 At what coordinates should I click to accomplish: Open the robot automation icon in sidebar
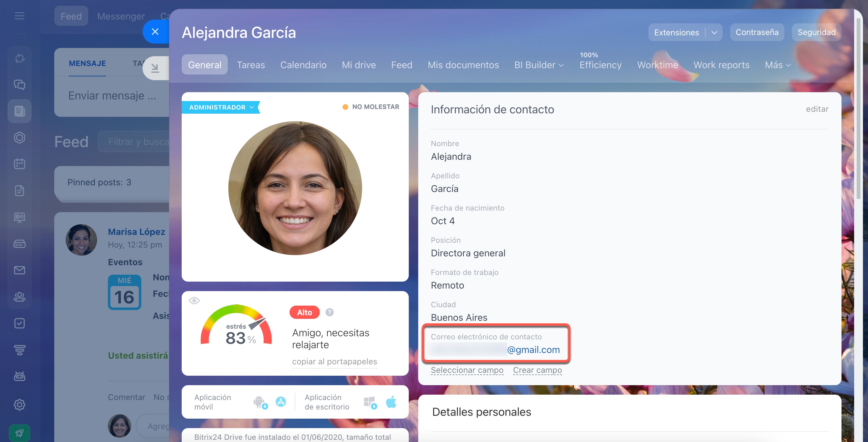pyautogui.click(x=20, y=376)
